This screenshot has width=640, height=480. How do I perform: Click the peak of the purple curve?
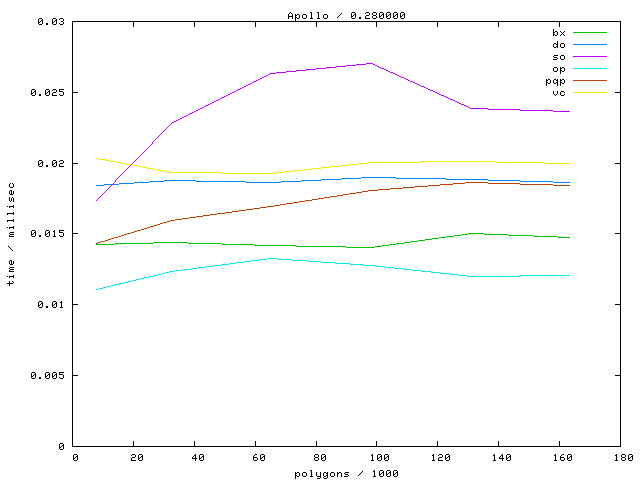371,63
